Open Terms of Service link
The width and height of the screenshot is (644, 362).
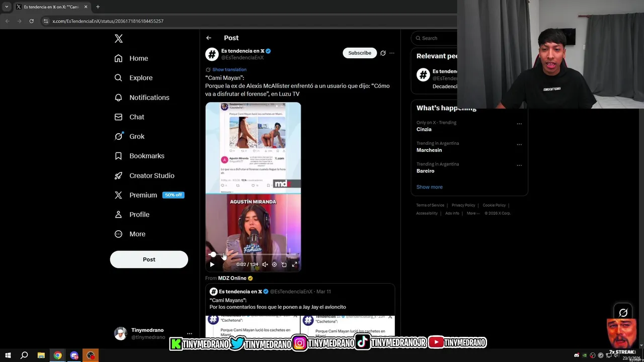(430, 205)
